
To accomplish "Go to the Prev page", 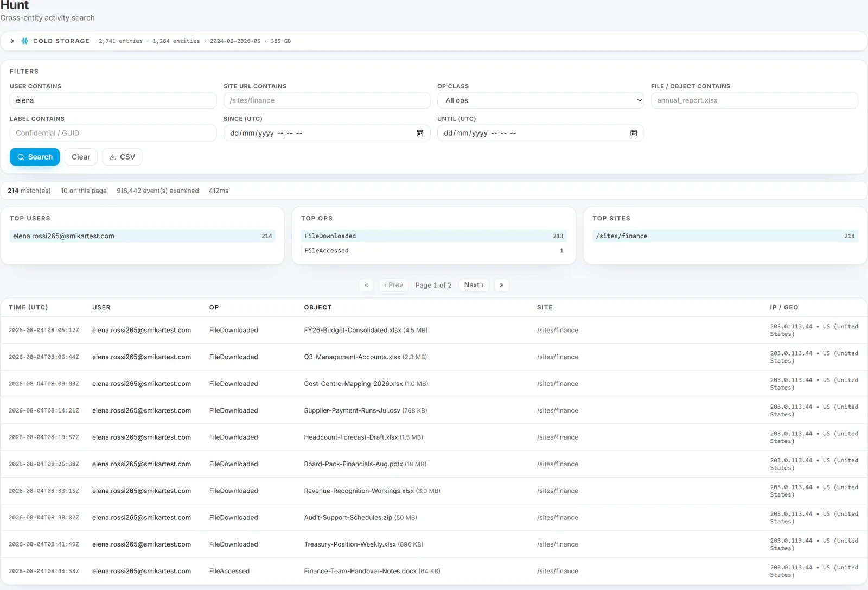I will coord(393,285).
